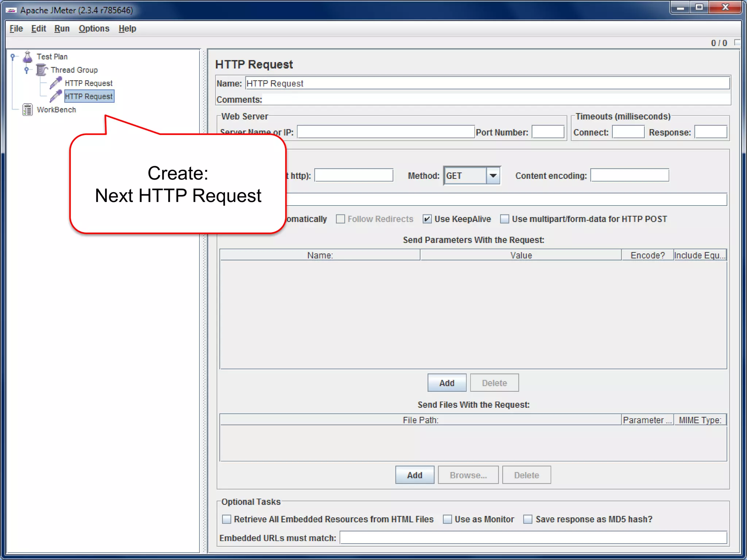Screen dimensions: 747x560
Task: Click Delete under the files table
Action: pyautogui.click(x=526, y=475)
